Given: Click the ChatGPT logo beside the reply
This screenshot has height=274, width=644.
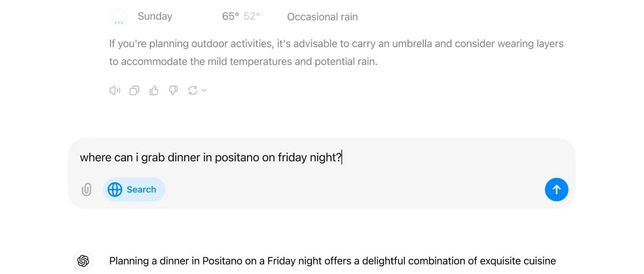Looking at the screenshot, I should [84, 261].
